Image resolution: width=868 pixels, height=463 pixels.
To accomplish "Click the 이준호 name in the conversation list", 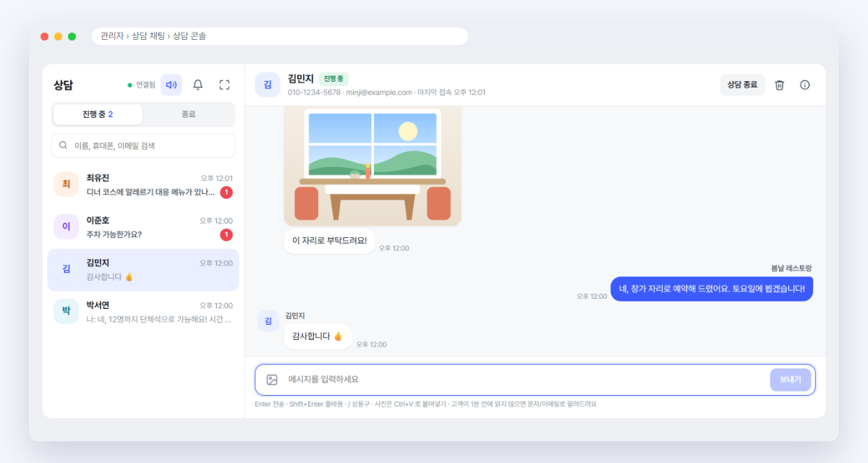I will pyautogui.click(x=98, y=220).
